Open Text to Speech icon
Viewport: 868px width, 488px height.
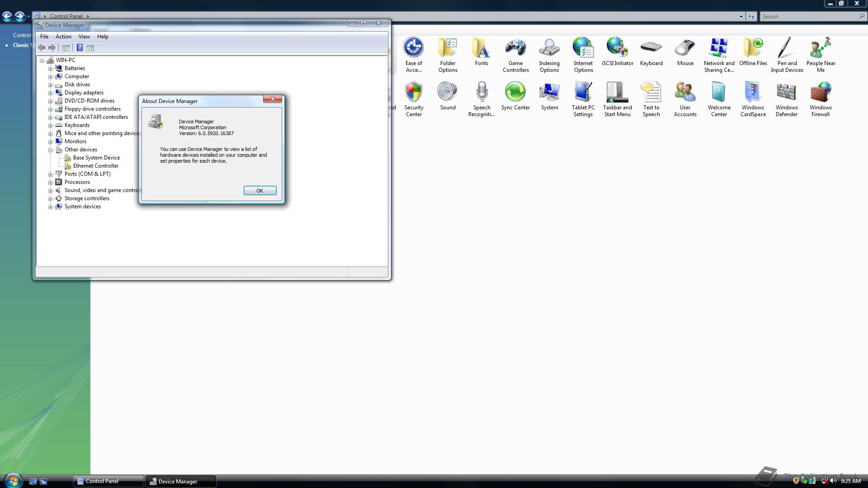(x=651, y=99)
